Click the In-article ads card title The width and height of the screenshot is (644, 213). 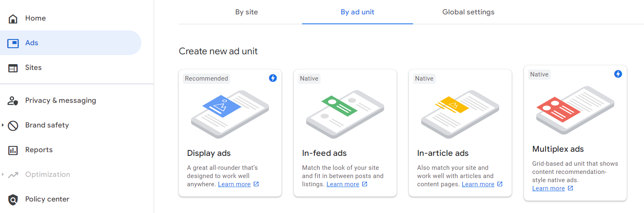tap(443, 153)
